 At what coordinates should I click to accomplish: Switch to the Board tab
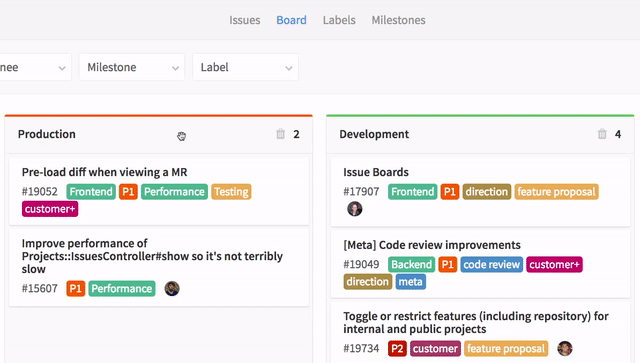click(291, 20)
